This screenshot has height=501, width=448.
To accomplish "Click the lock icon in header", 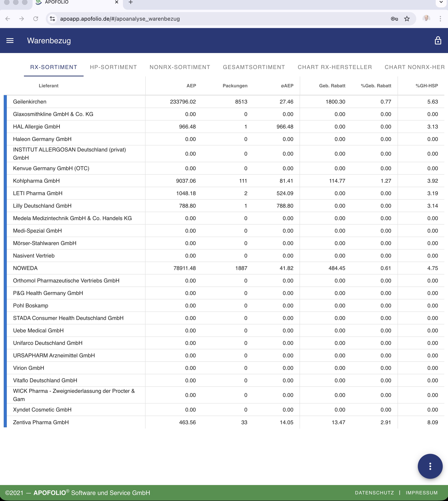I will pyautogui.click(x=438, y=41).
